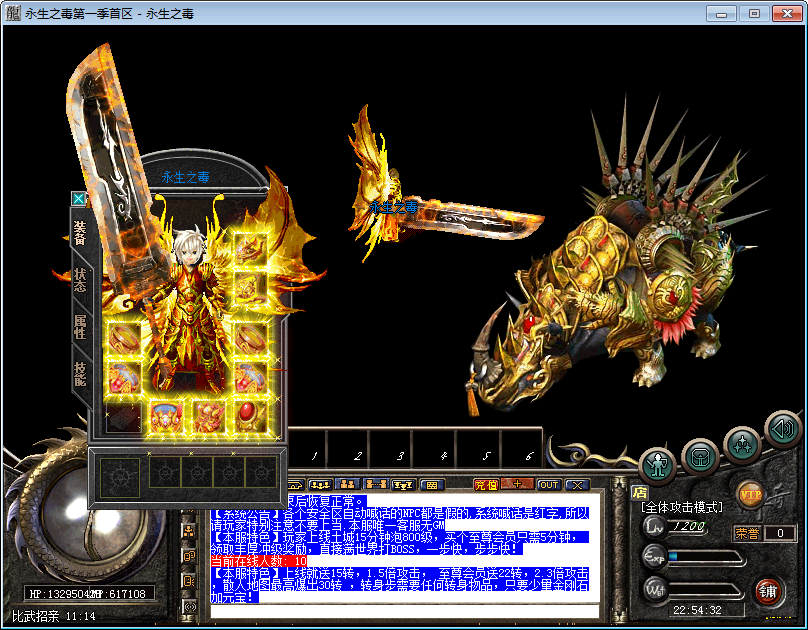The width and height of the screenshot is (808, 630).
Task: Click the large empty rune slot below equipment
Action: [x=120, y=478]
